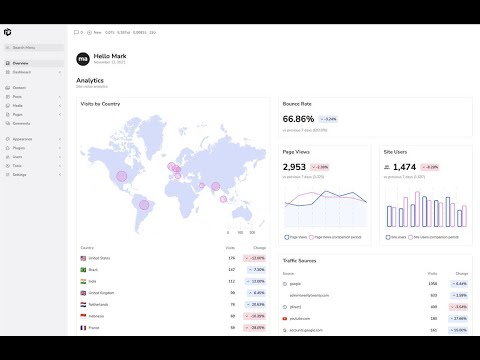The image size is (480, 360).
Task: Expand the Appearance menu chevron
Action: (x=60, y=139)
